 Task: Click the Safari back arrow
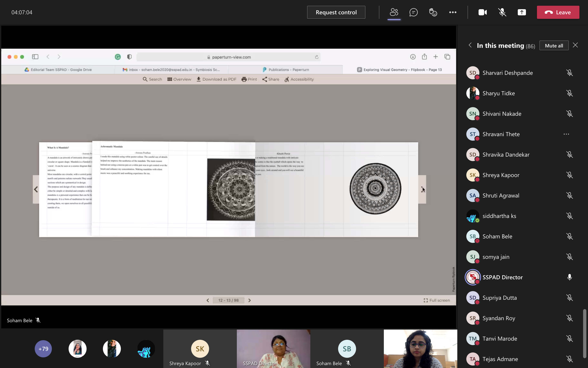[48, 57]
